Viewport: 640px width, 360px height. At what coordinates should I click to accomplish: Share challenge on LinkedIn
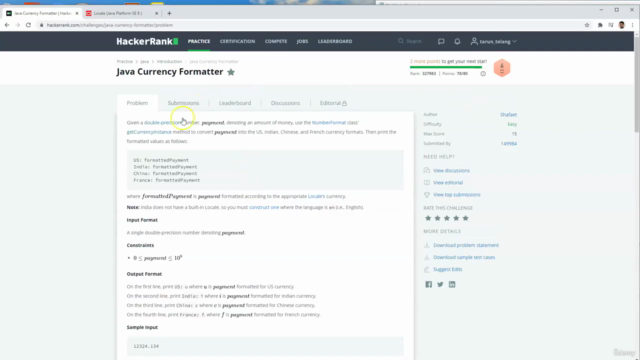[452, 284]
